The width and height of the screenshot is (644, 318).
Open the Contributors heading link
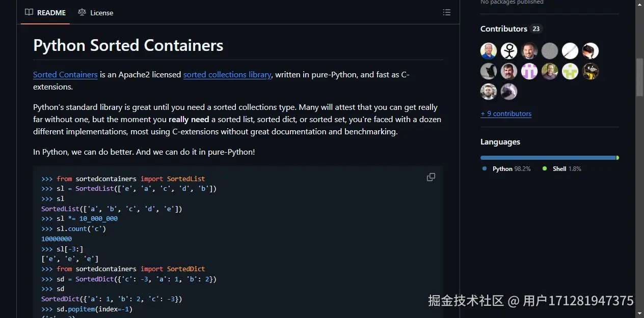click(x=504, y=28)
